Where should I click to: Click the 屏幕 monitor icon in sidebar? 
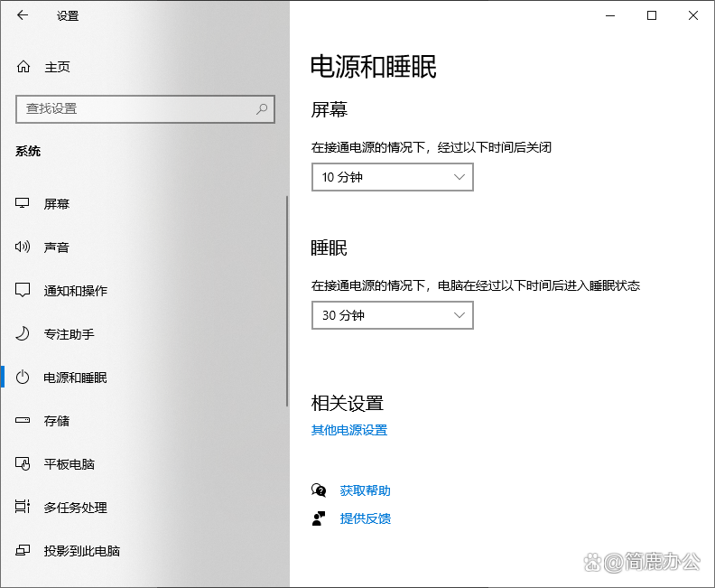[23, 204]
